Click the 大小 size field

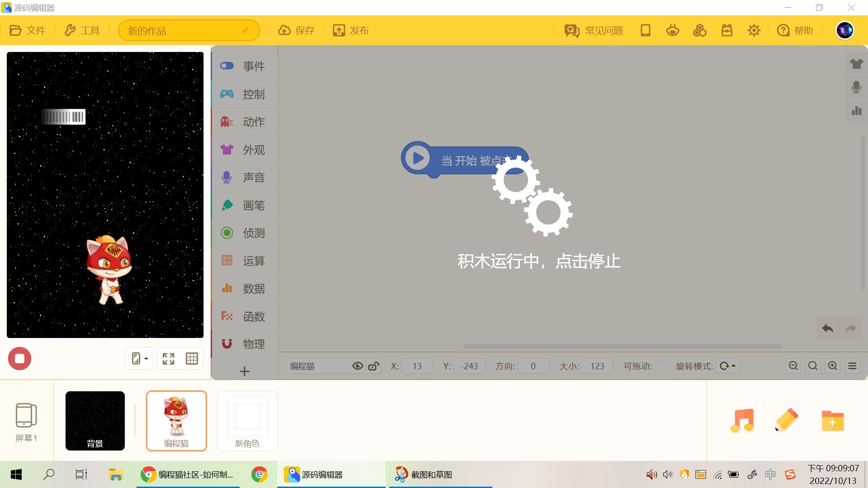[x=597, y=366]
